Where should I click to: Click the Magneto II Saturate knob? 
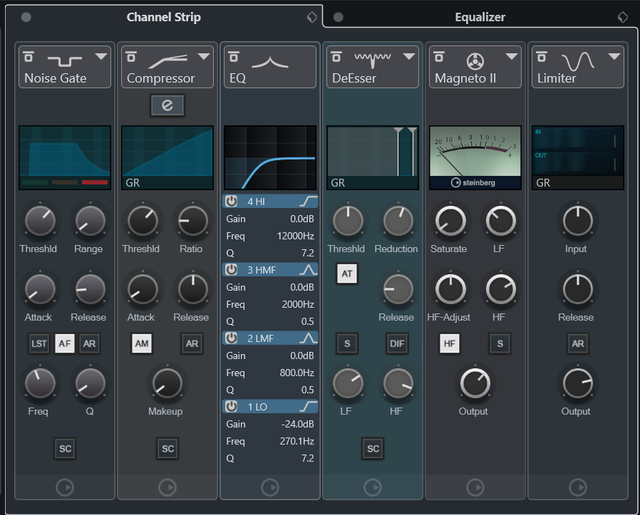pyautogui.click(x=450, y=221)
